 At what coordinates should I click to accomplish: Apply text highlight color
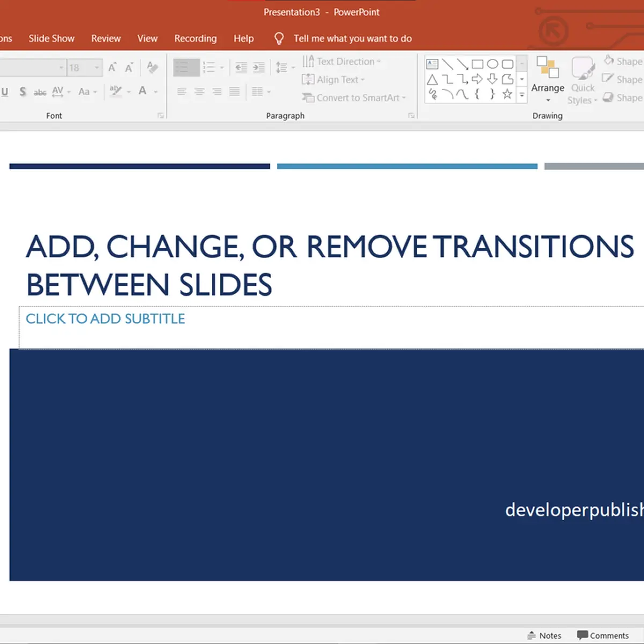tap(116, 92)
